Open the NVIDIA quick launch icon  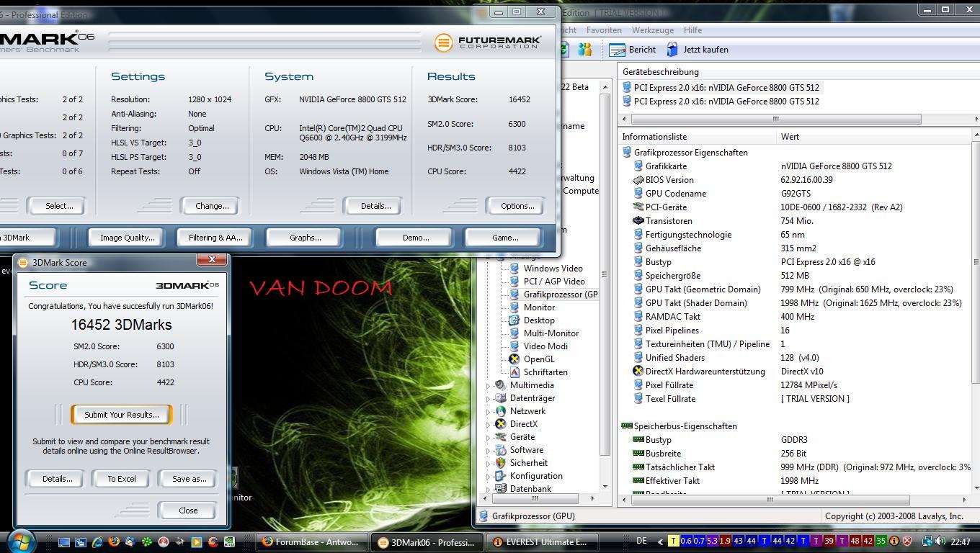tap(229, 542)
